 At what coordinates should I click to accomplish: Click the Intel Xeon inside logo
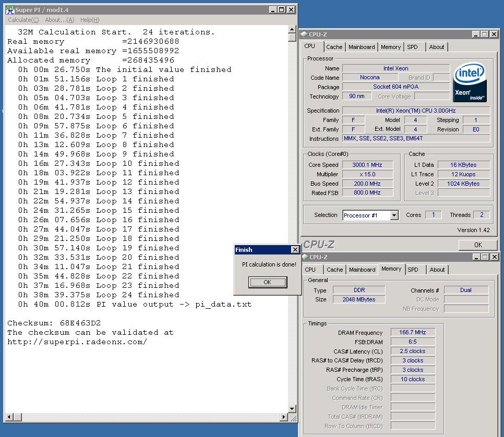[x=469, y=82]
